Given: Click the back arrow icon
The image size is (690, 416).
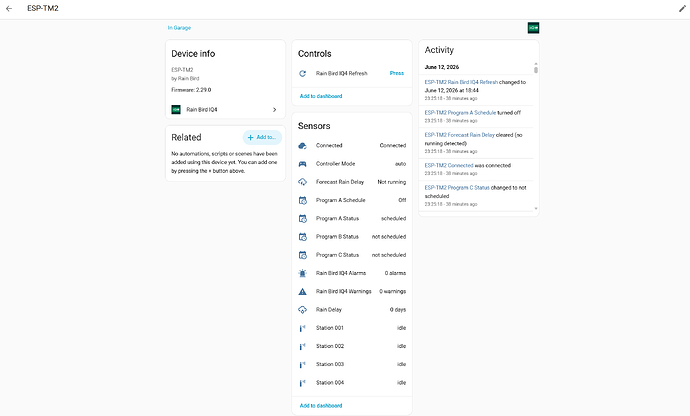Looking at the screenshot, I should tap(9, 8).
